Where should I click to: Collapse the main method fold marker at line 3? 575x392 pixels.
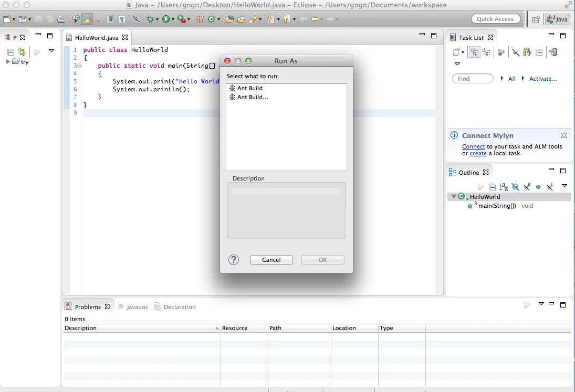tap(80, 66)
